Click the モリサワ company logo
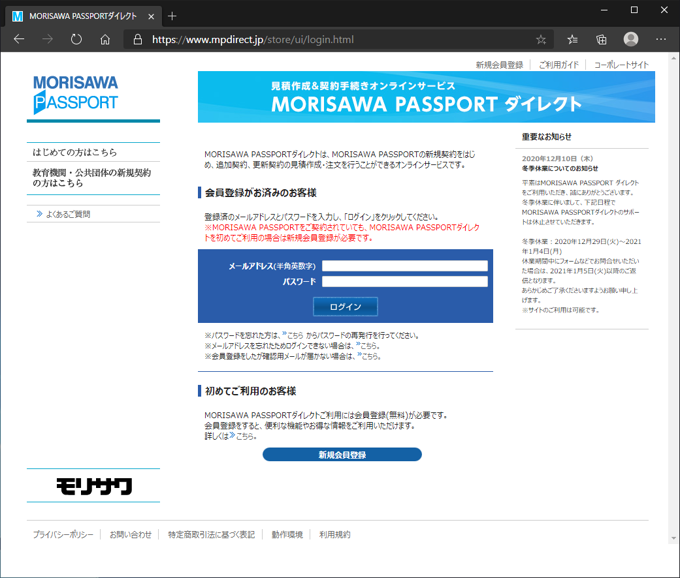The image size is (680, 578). pos(94,486)
